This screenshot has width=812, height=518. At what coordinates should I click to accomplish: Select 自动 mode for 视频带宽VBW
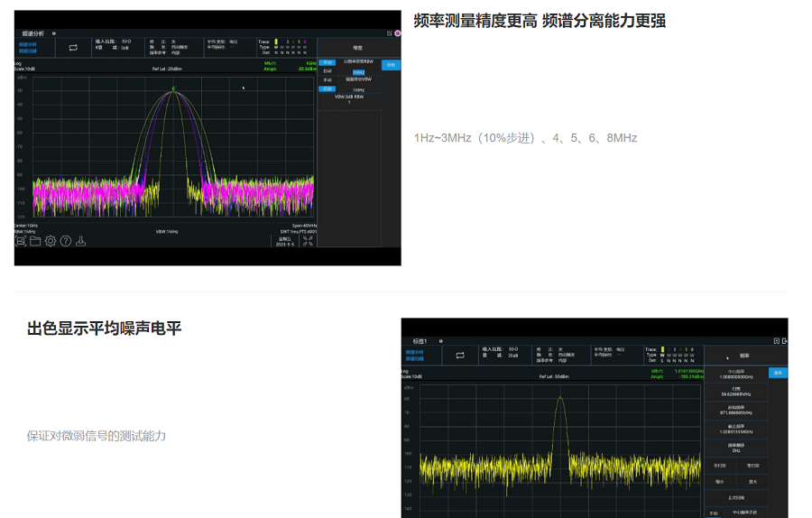point(328,88)
